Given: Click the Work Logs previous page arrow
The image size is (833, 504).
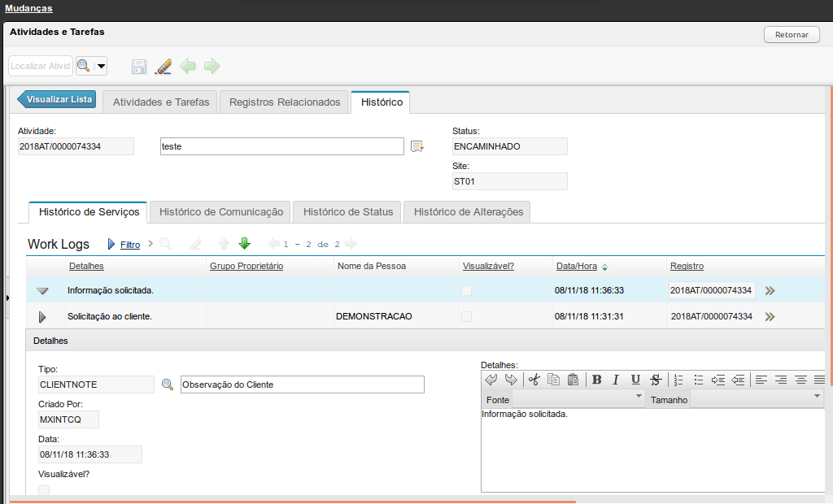Looking at the screenshot, I should pos(273,244).
